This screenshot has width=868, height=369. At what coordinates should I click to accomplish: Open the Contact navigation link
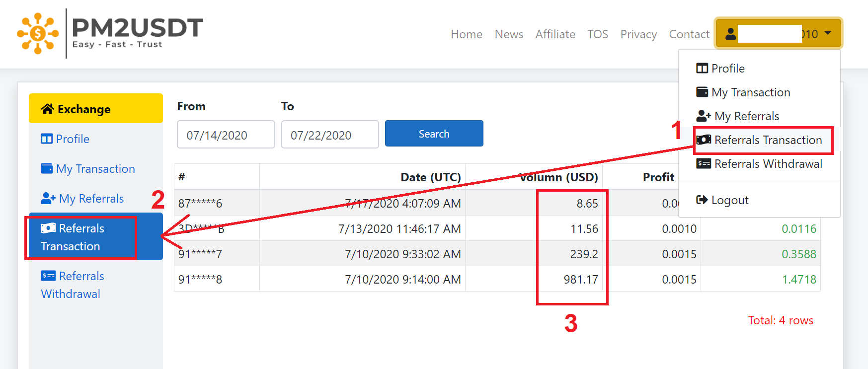(689, 34)
